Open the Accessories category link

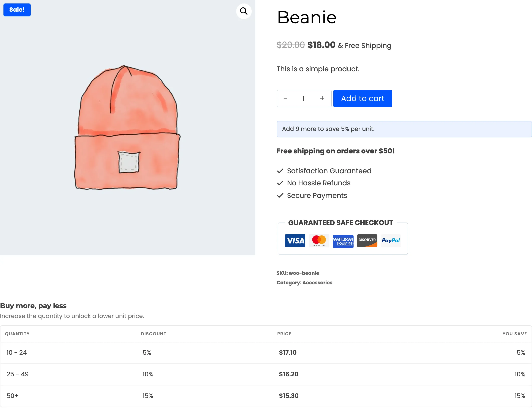[x=317, y=282]
